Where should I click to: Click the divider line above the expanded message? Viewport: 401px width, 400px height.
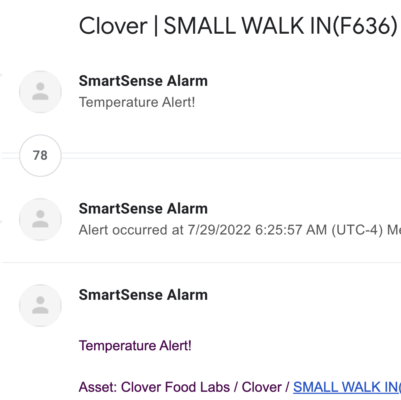coord(201,263)
